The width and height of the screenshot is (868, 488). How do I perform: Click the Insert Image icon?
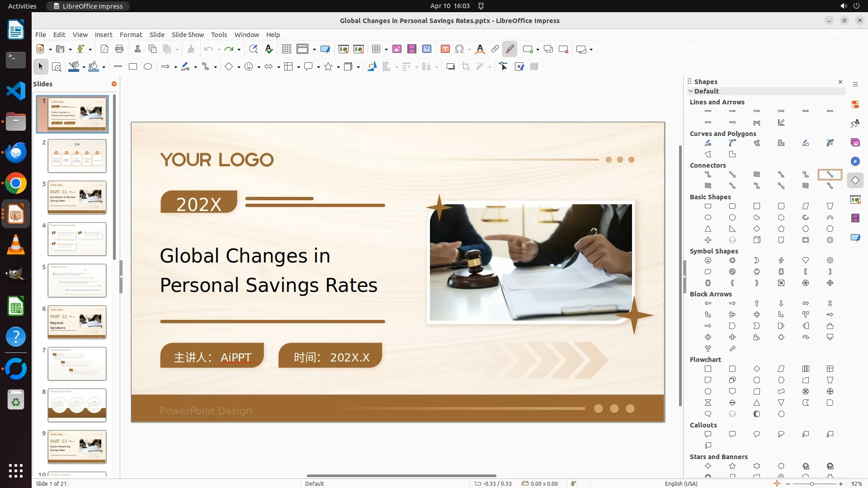397,49
